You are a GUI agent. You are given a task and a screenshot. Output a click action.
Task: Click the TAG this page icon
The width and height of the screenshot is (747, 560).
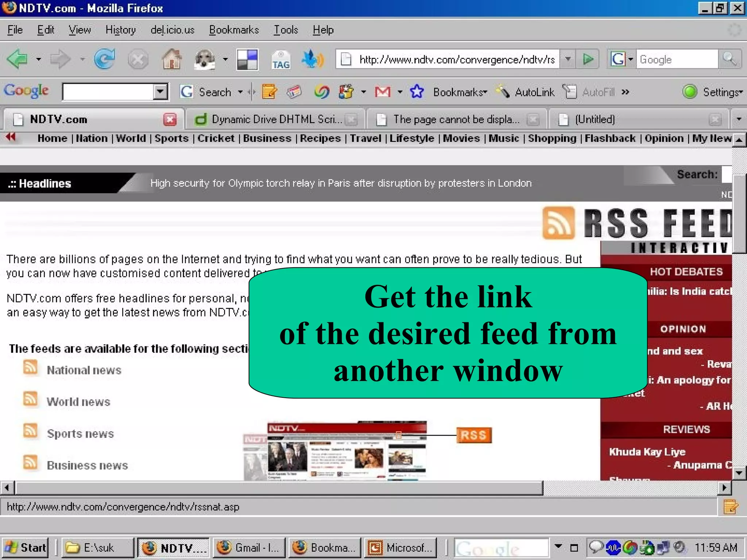point(280,60)
